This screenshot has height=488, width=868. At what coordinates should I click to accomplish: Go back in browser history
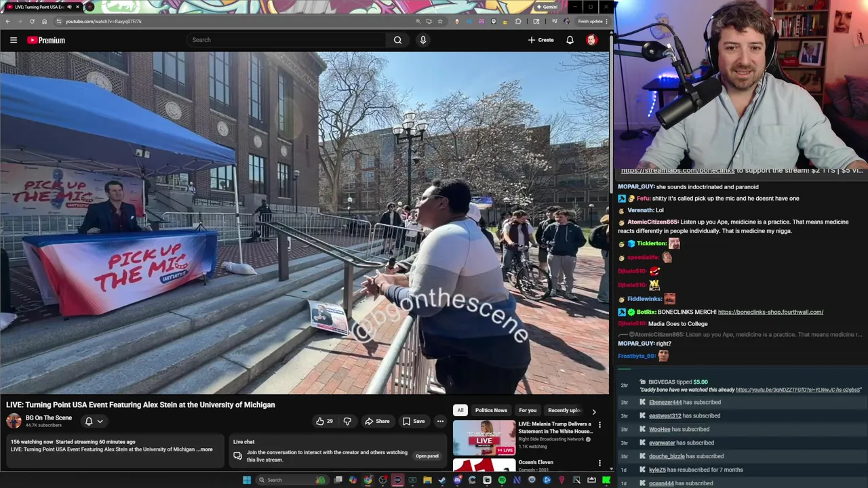(x=7, y=21)
